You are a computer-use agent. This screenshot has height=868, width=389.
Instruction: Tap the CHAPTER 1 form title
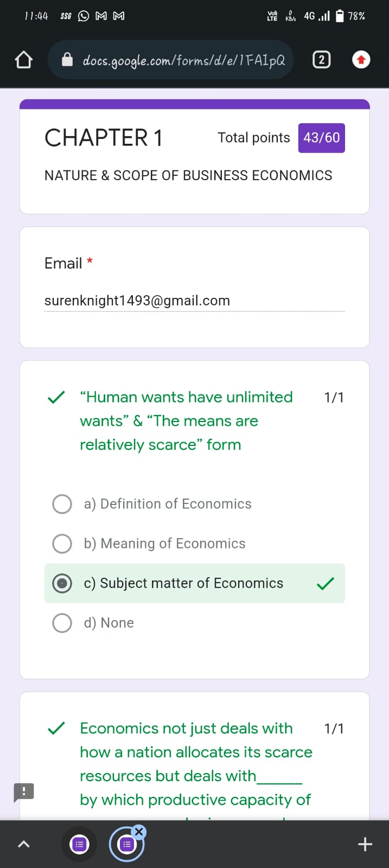click(x=103, y=138)
